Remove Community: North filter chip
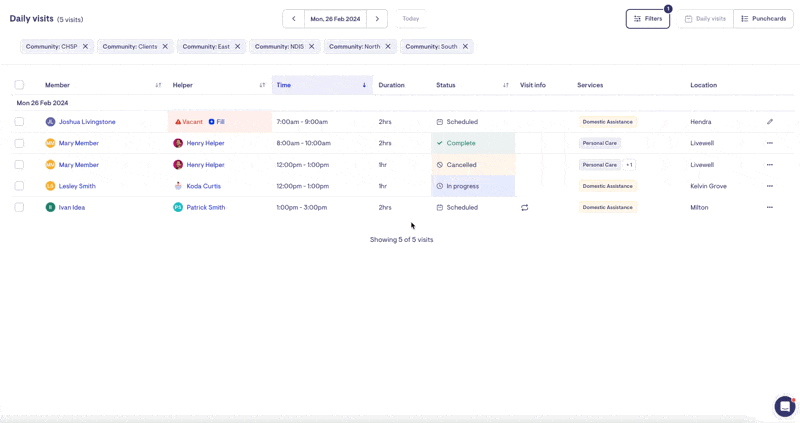Viewport: 800px width, 423px height. coord(388,46)
